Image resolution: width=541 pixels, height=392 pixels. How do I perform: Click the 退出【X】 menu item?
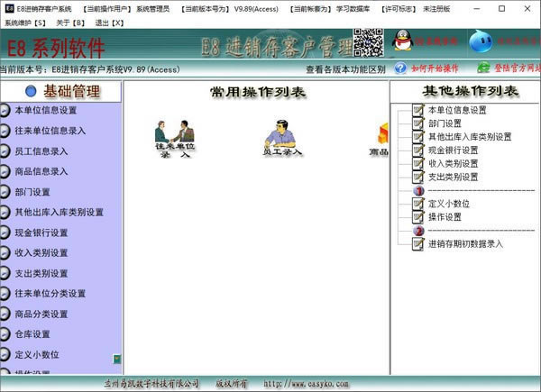click(109, 23)
